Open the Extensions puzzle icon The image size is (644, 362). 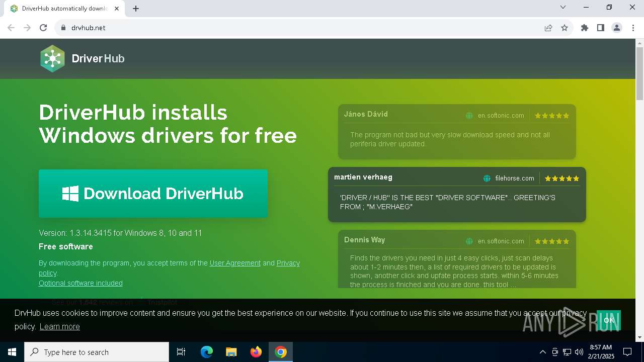pyautogui.click(x=585, y=28)
